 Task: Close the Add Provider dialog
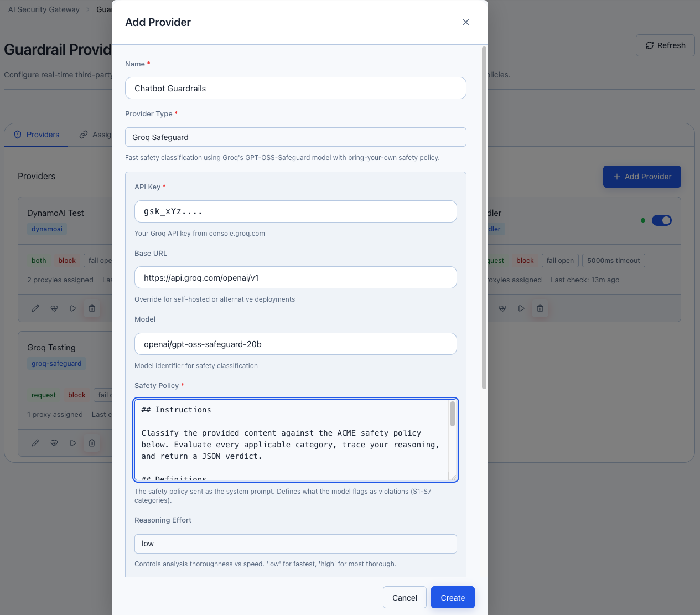point(465,22)
